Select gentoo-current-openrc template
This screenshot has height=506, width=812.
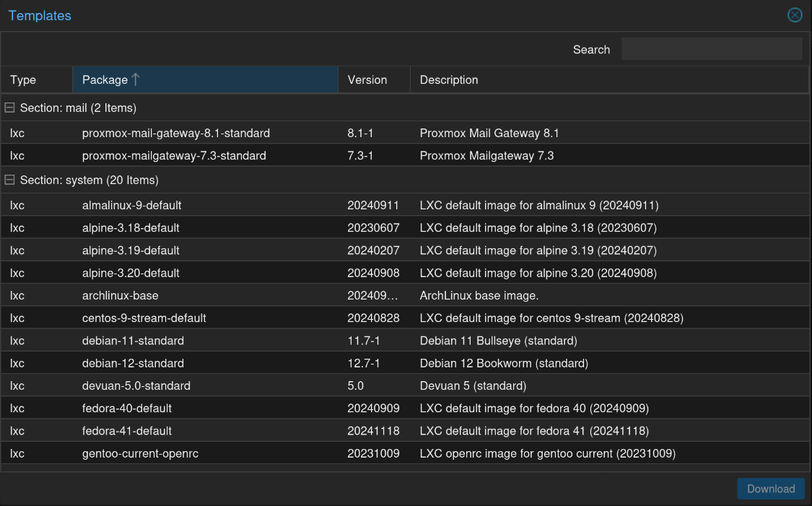point(140,454)
